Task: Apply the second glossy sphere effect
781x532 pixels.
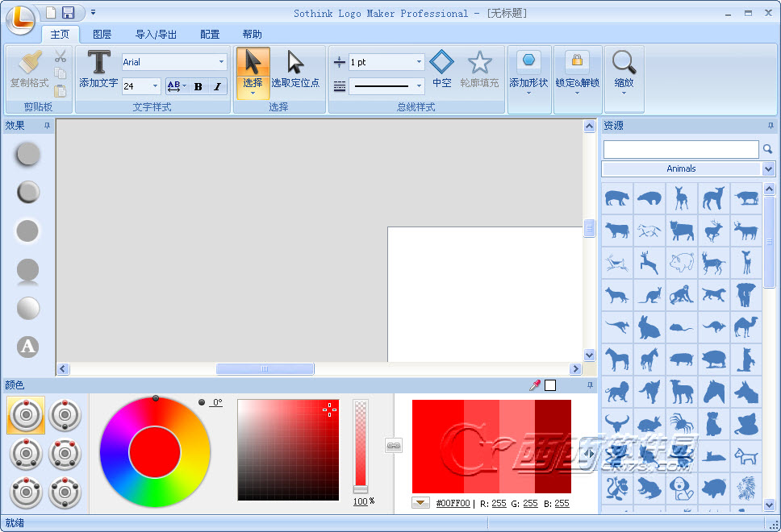Action: pos(28,192)
